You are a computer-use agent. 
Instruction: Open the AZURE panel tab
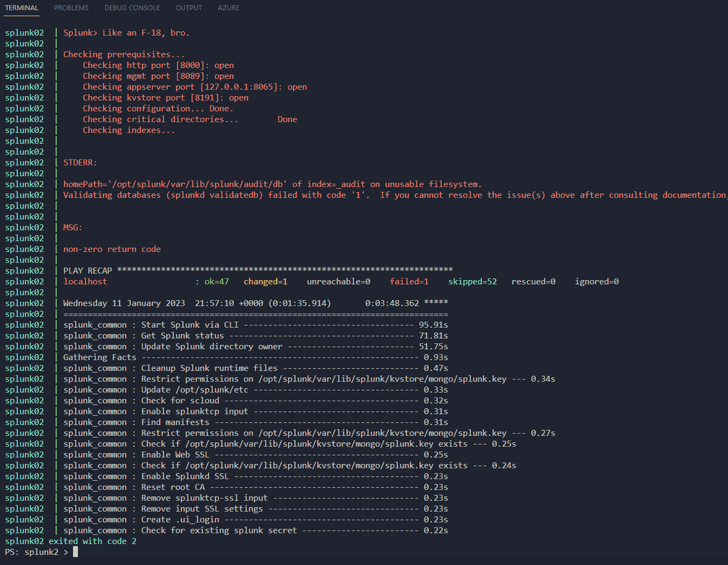point(228,8)
